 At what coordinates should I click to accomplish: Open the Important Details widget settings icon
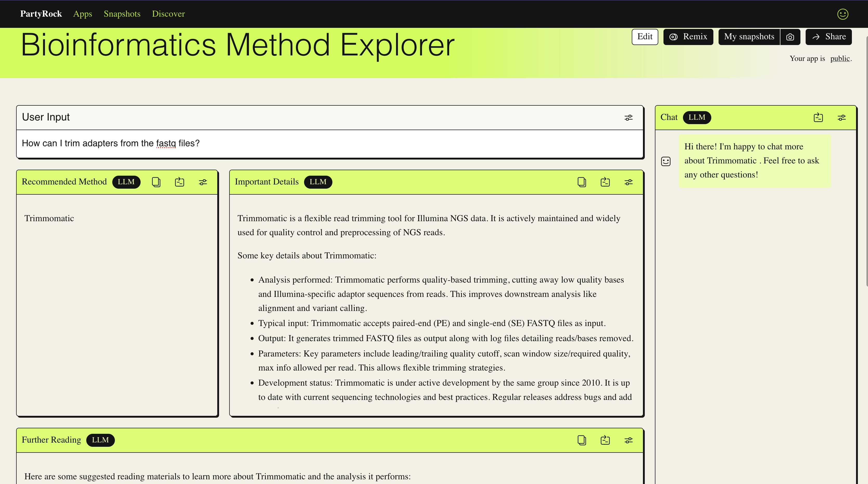(x=628, y=182)
